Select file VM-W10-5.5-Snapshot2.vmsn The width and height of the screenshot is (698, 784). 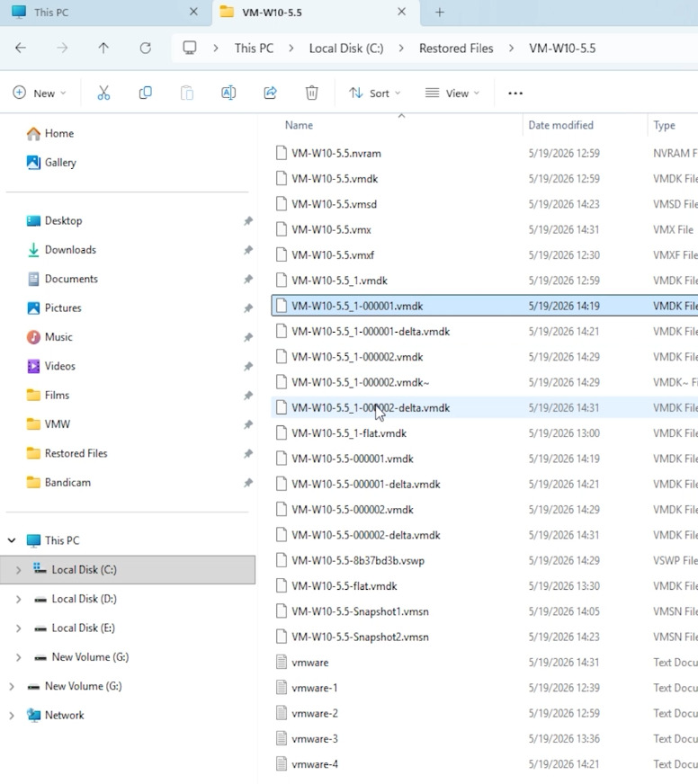[484, 637]
